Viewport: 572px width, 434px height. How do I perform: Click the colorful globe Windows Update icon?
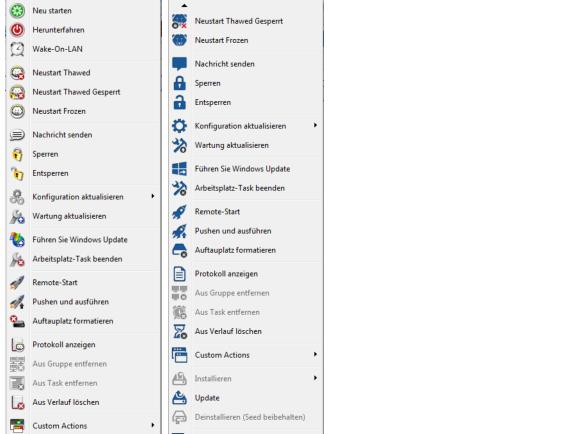[x=17, y=240]
